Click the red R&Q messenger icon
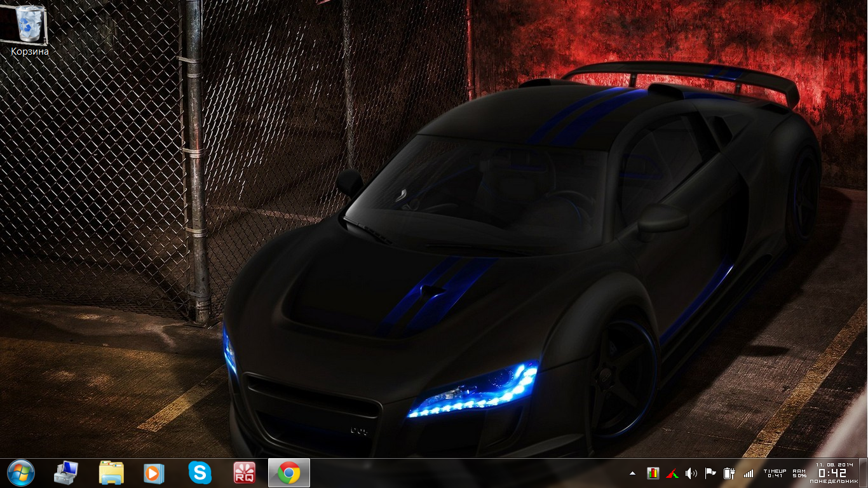868x488 pixels. [x=244, y=473]
